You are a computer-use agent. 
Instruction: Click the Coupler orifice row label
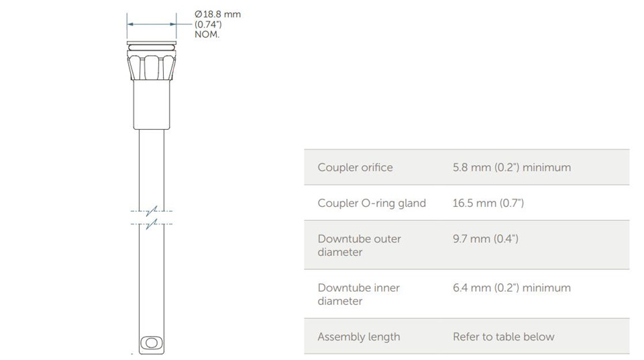356,167
